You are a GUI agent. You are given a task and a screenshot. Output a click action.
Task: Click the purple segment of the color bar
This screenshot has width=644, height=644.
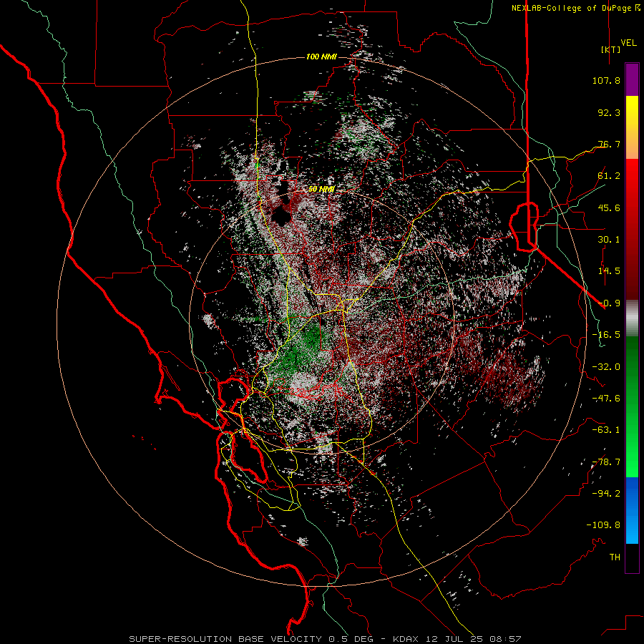click(x=632, y=80)
